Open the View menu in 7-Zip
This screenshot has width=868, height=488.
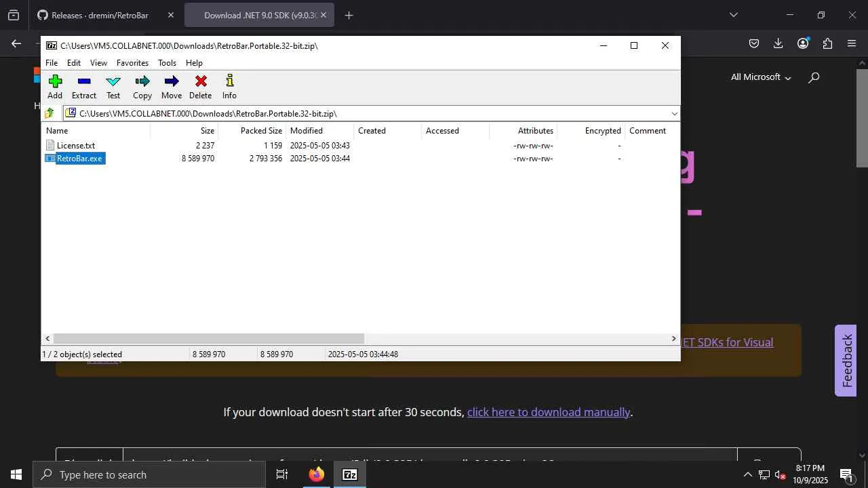pyautogui.click(x=98, y=63)
